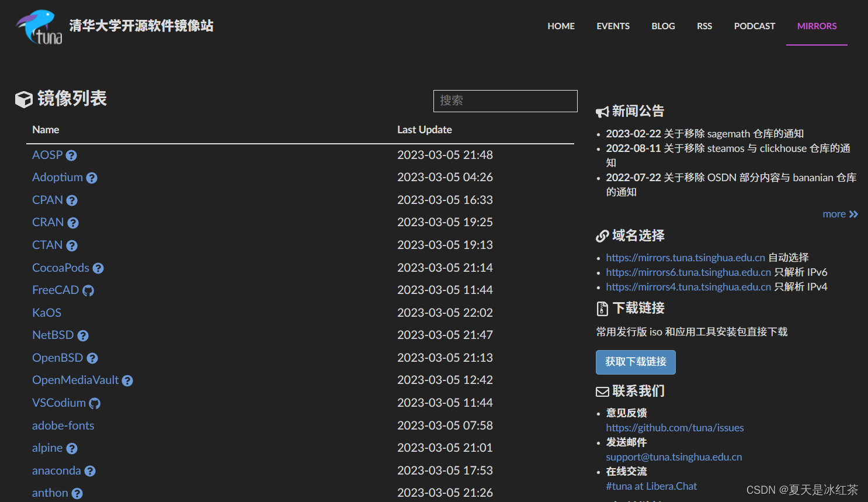The height and width of the screenshot is (502, 868).
Task: Open the Adoptium mirror link
Action: 57,177
